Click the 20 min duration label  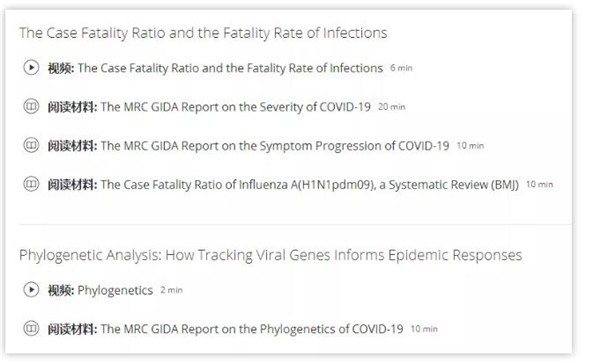point(392,107)
